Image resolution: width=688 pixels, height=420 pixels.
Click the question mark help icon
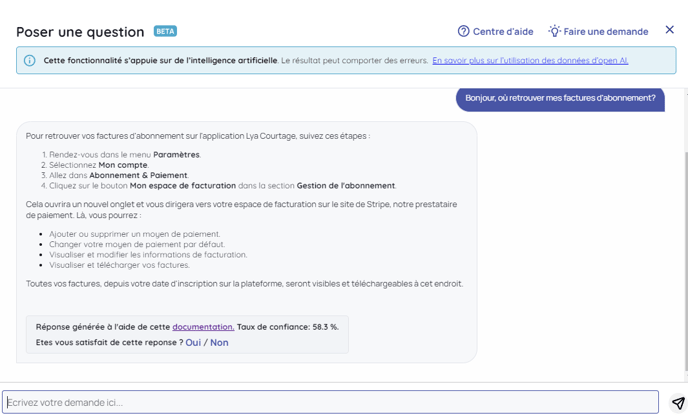tap(463, 31)
